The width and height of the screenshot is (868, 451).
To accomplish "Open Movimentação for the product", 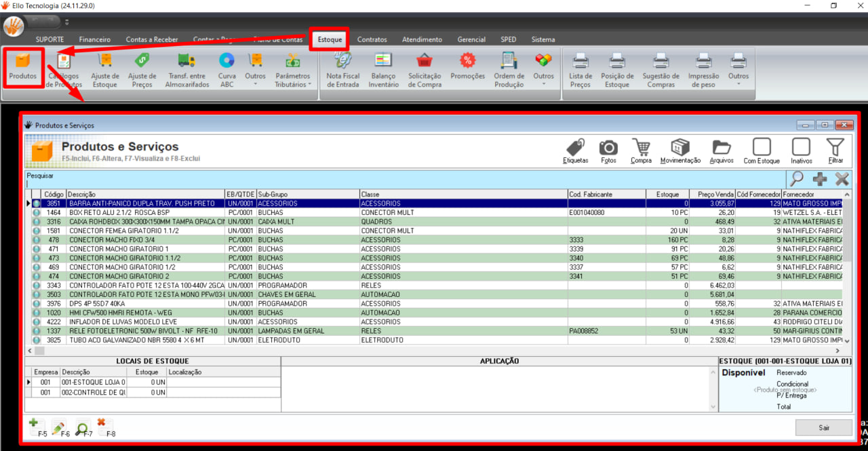I will click(680, 151).
